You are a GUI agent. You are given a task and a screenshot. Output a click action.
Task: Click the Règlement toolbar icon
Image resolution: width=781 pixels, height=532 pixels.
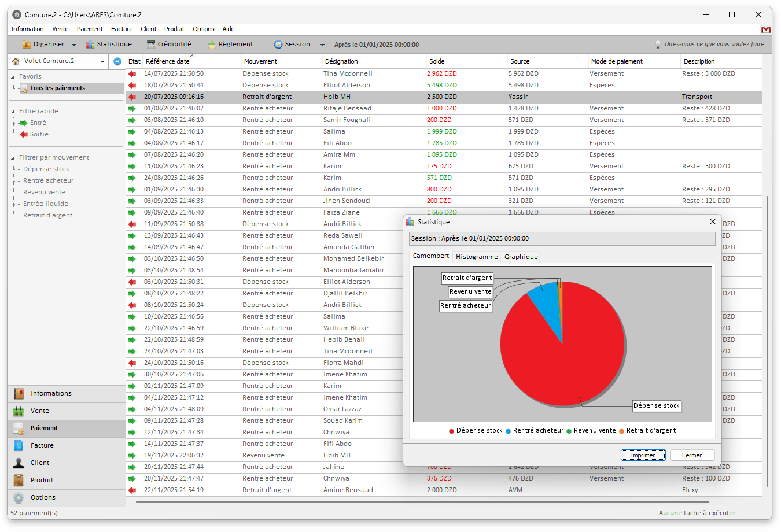click(x=212, y=45)
